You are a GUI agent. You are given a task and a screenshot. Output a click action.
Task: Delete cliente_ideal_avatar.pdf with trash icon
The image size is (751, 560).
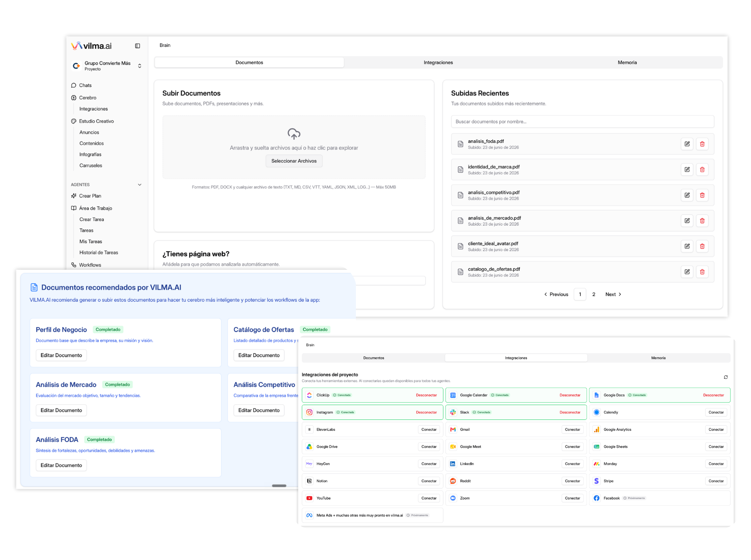coord(703,246)
